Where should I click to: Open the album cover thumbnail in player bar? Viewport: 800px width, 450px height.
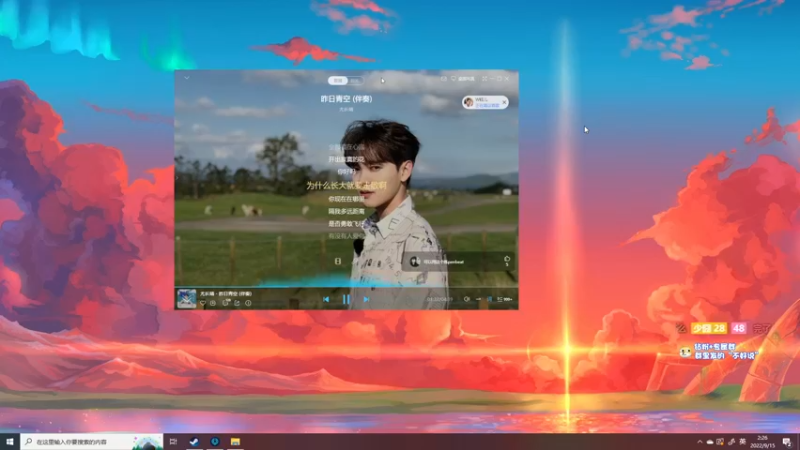click(x=186, y=298)
